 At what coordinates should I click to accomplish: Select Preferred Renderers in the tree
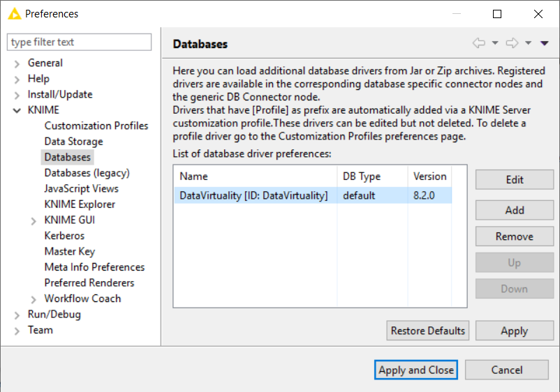(x=89, y=283)
